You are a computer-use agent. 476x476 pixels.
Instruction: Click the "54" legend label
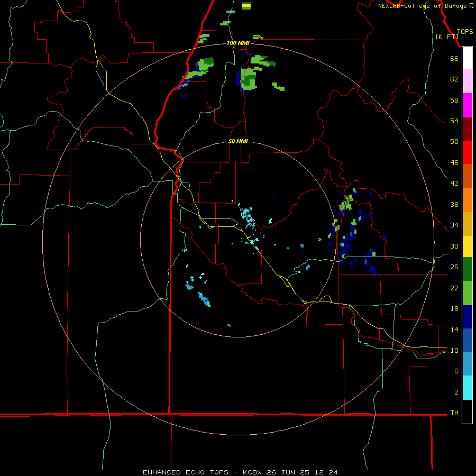(x=454, y=121)
